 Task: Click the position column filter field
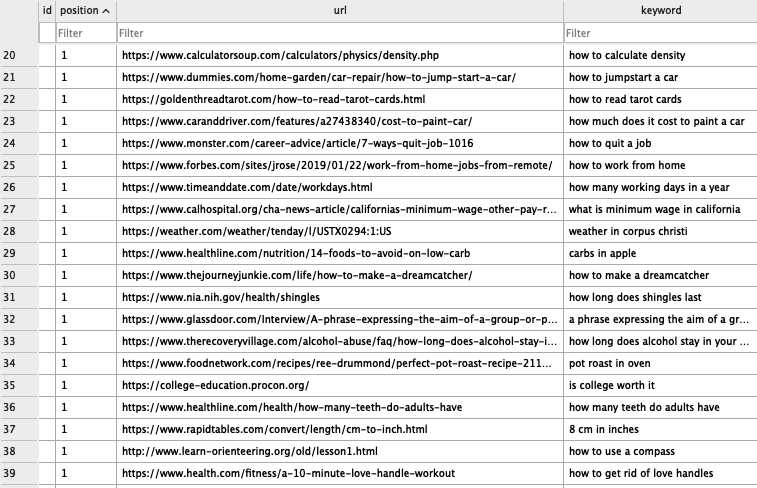coord(85,33)
